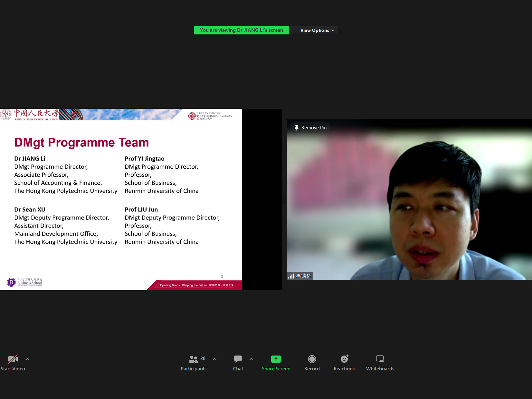Open the Reactions smiley menu
532x399 pixels.
coord(344,362)
